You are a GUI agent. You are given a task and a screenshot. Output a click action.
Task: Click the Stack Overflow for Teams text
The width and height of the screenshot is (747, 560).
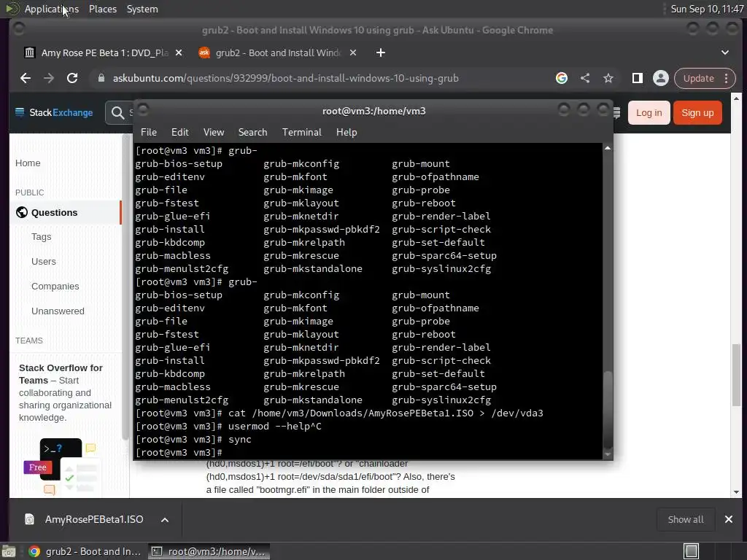point(65,393)
